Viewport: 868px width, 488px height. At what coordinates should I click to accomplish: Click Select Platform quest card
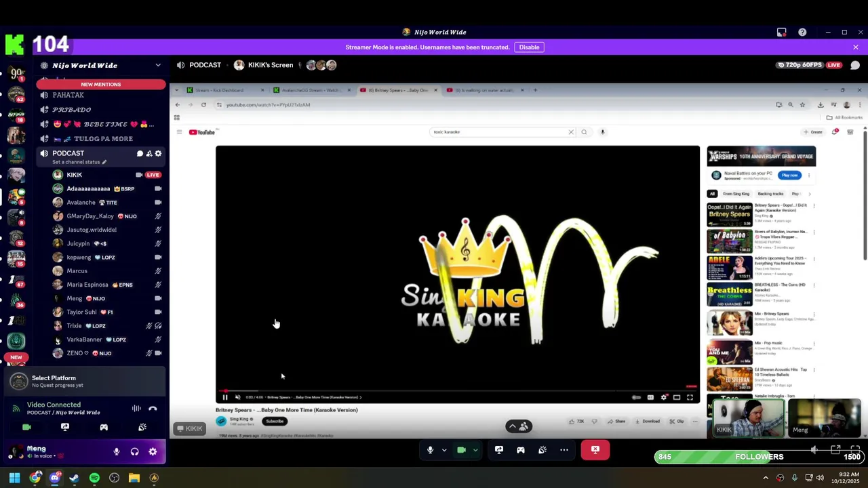(x=84, y=382)
